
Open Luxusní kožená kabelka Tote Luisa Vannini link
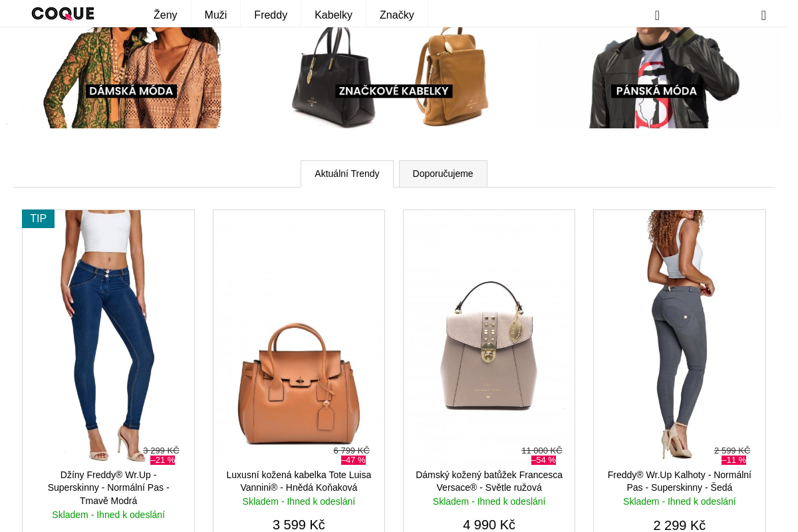299,481
